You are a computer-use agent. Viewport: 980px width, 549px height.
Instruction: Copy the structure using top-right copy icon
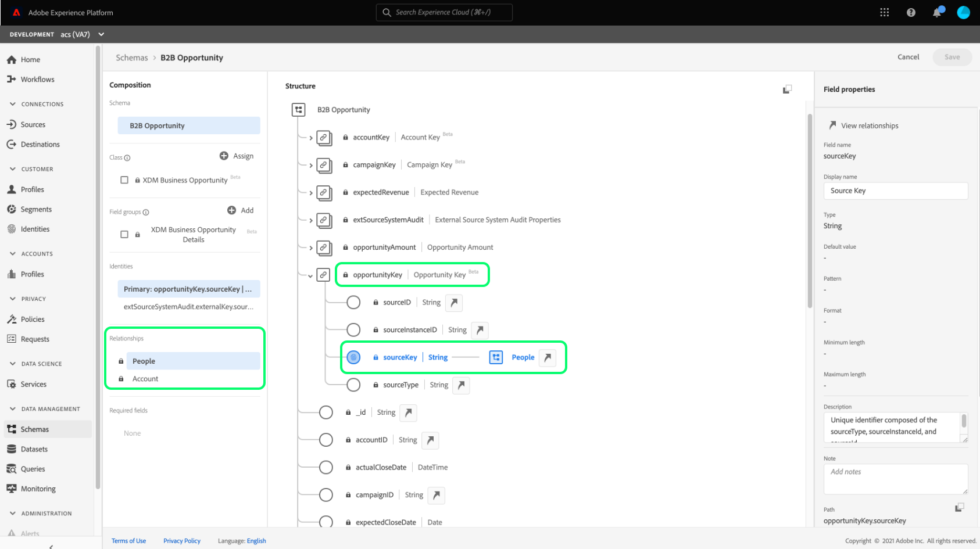(787, 89)
